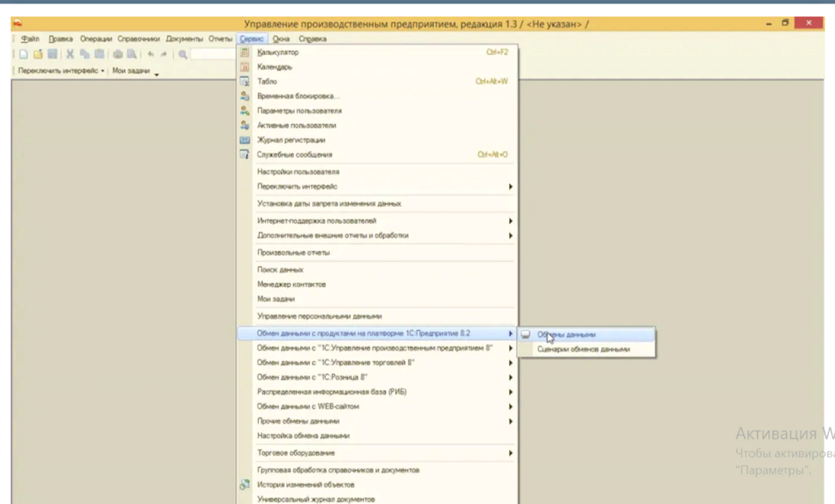Expand Обмен данными с WEB-сайтом submenu
The image size is (835, 504).
click(510, 406)
